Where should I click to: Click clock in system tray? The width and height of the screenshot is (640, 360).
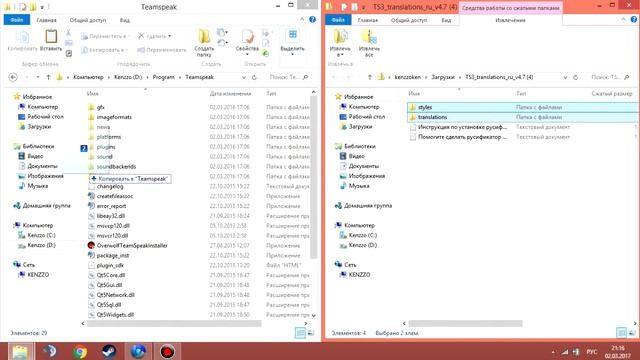tap(618, 351)
